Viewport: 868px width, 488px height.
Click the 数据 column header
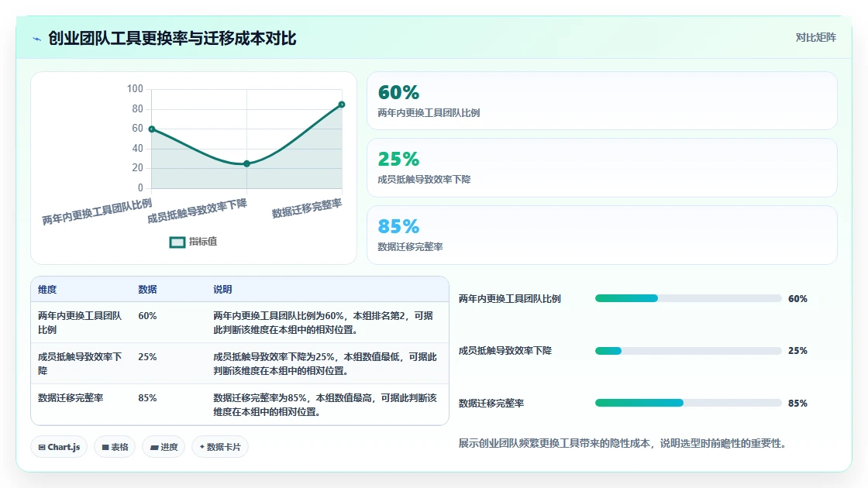147,290
